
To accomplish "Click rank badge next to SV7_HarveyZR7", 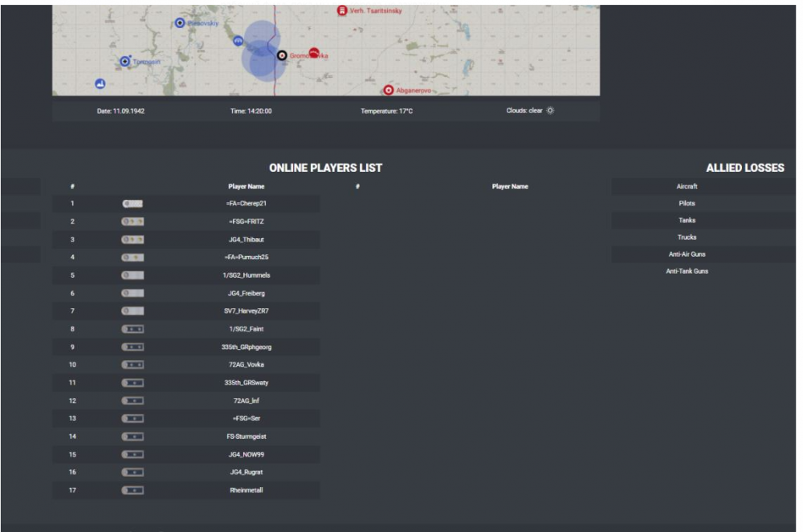I will pyautogui.click(x=132, y=311).
